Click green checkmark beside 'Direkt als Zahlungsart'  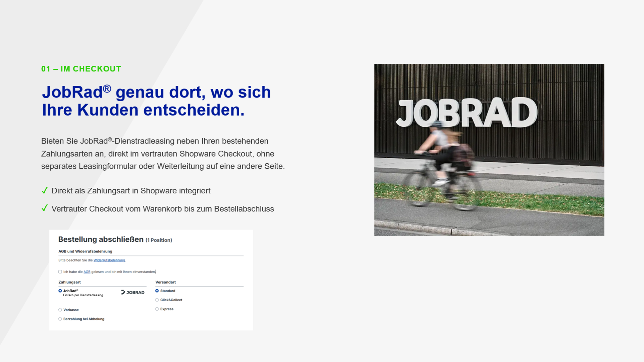tap(44, 190)
